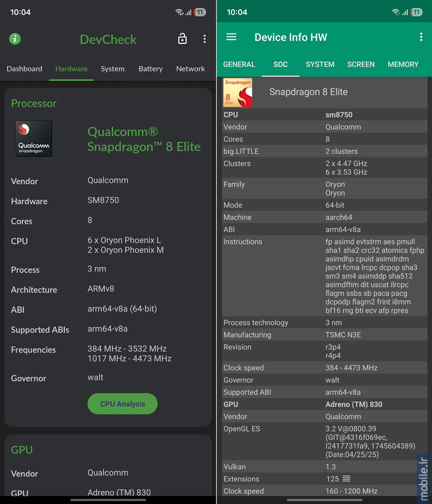
Task: Tap the walt governor value in DevCheck
Action: click(95, 378)
